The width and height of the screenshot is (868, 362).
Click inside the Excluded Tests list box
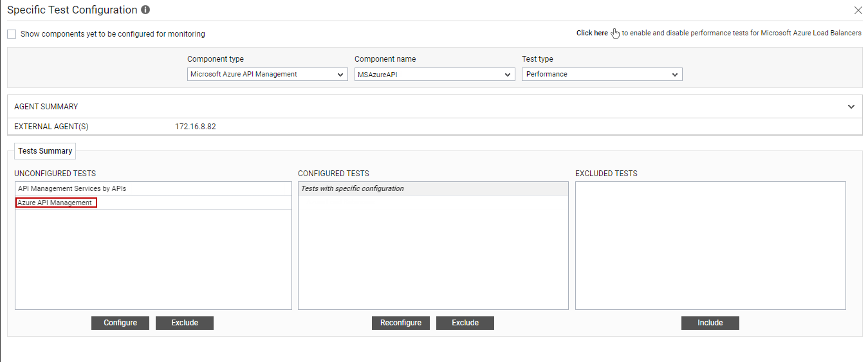click(710, 246)
